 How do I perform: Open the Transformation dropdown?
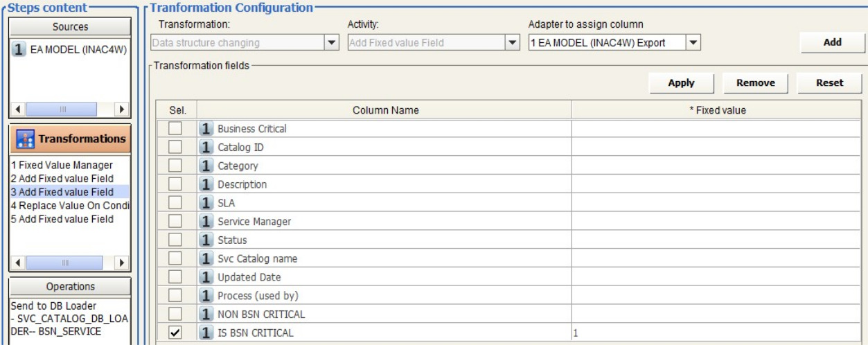click(x=331, y=43)
